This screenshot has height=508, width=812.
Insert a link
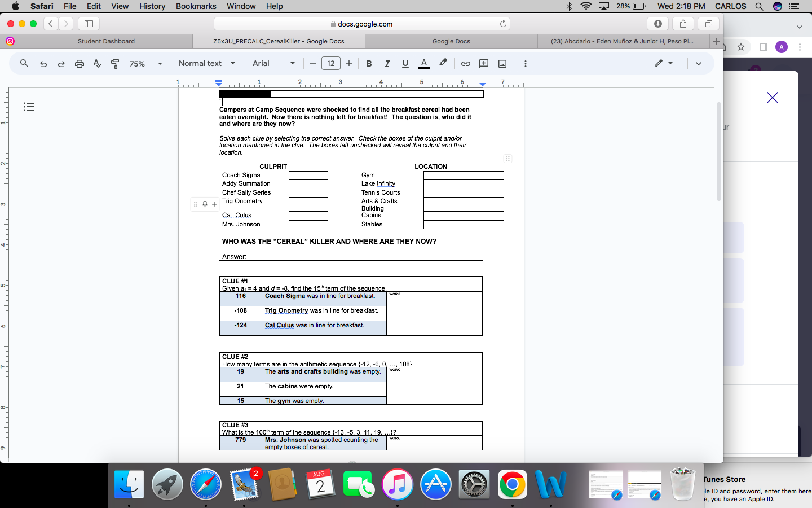pyautogui.click(x=466, y=64)
